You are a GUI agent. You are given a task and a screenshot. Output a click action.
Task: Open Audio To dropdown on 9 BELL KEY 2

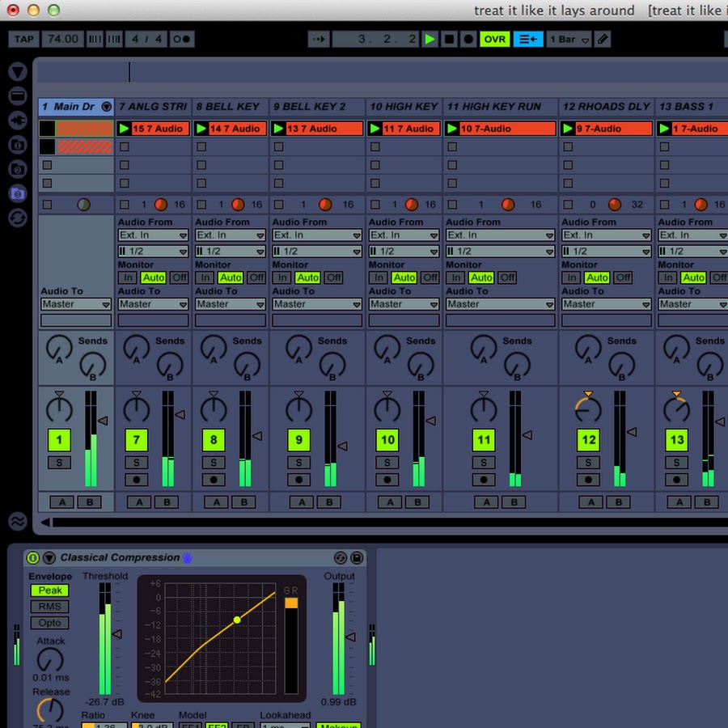pyautogui.click(x=316, y=304)
